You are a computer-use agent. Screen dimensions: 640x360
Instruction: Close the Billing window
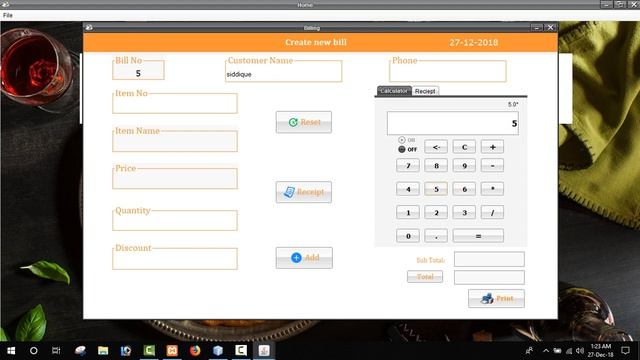click(551, 27)
